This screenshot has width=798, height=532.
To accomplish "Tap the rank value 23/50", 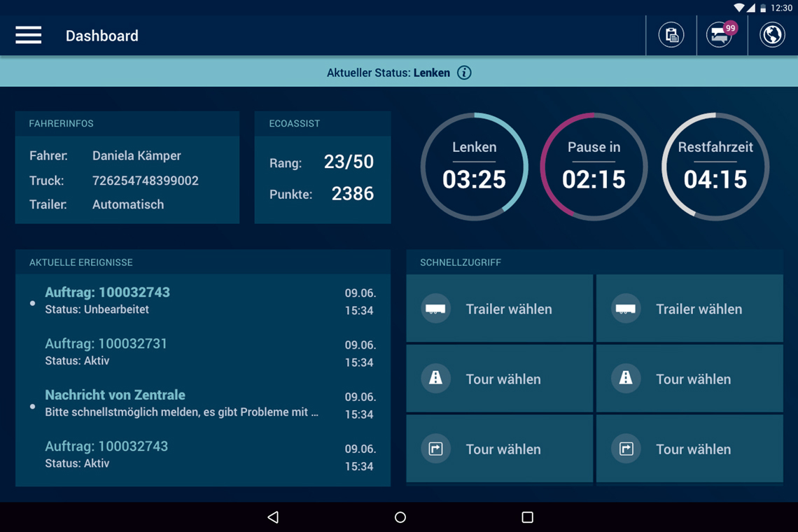I will 349,162.
